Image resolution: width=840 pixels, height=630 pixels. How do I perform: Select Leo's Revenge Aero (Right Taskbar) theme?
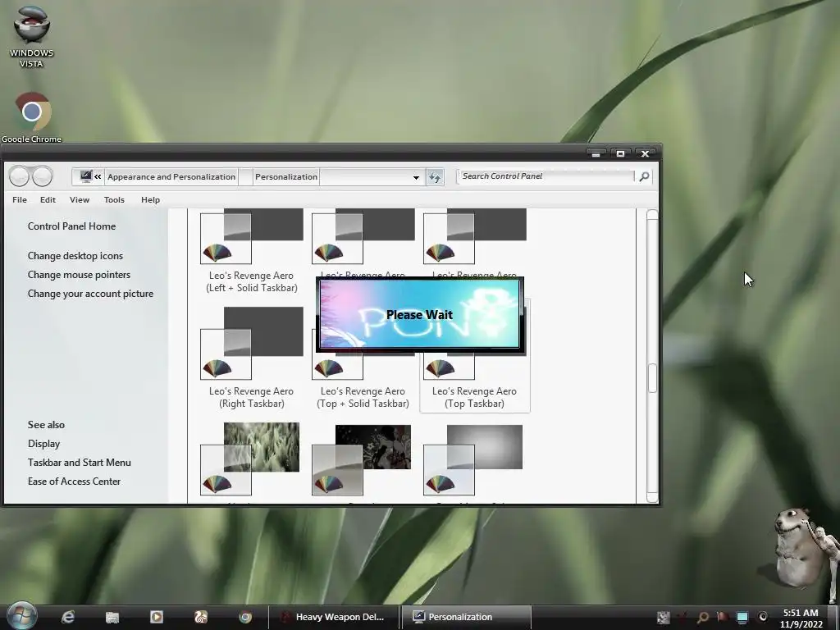pyautogui.click(x=251, y=358)
